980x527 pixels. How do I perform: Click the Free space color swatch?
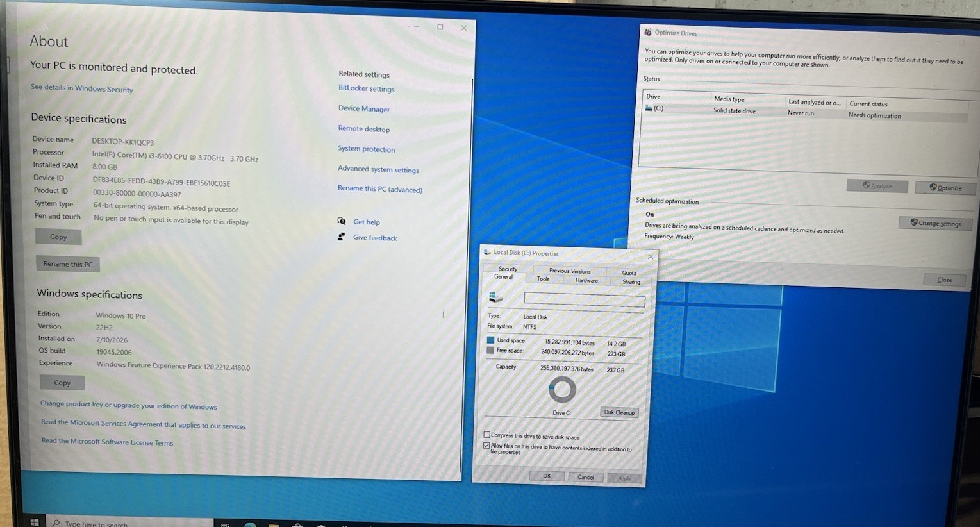click(490, 350)
